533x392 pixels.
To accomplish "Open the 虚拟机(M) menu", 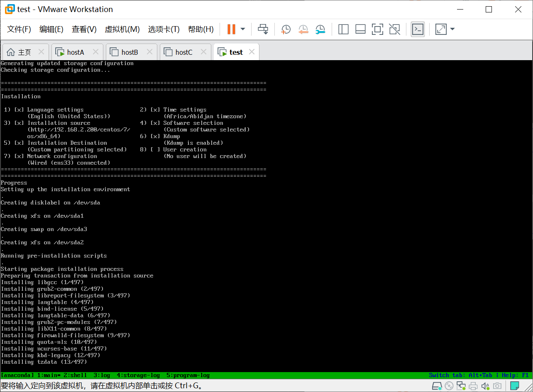I will (x=122, y=29).
